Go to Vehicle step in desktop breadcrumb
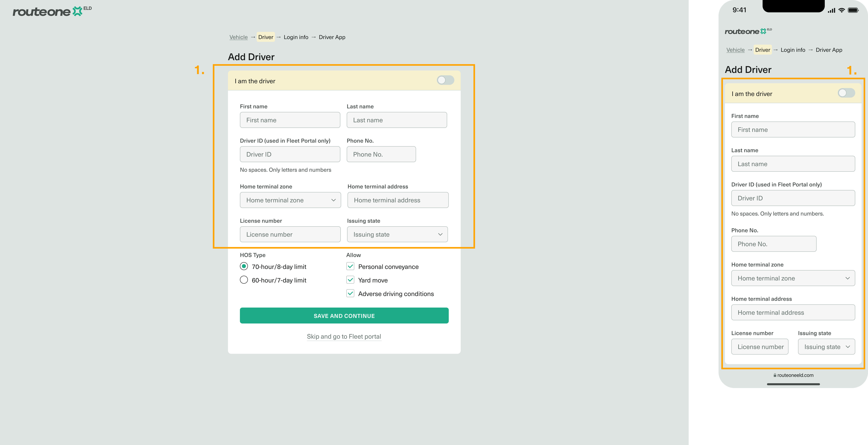This screenshot has height=445, width=868. coord(239,37)
